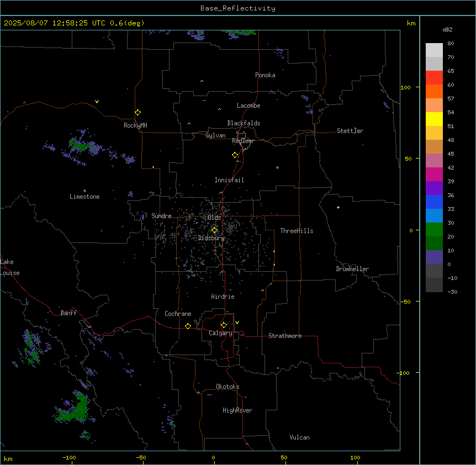The image size is (476, 465).
Task: Select the HighRiver label
Action: [237, 410]
